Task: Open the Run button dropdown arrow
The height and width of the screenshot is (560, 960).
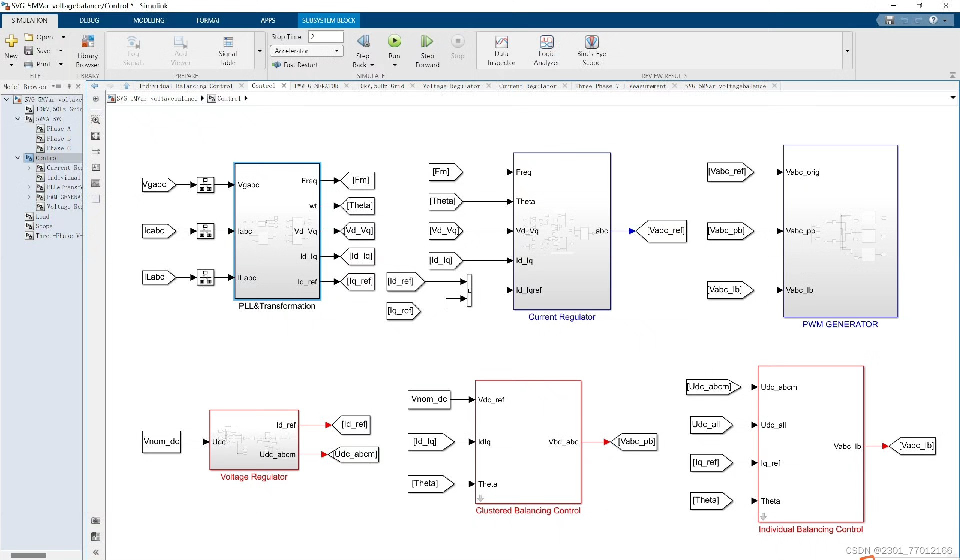Action: point(394,65)
